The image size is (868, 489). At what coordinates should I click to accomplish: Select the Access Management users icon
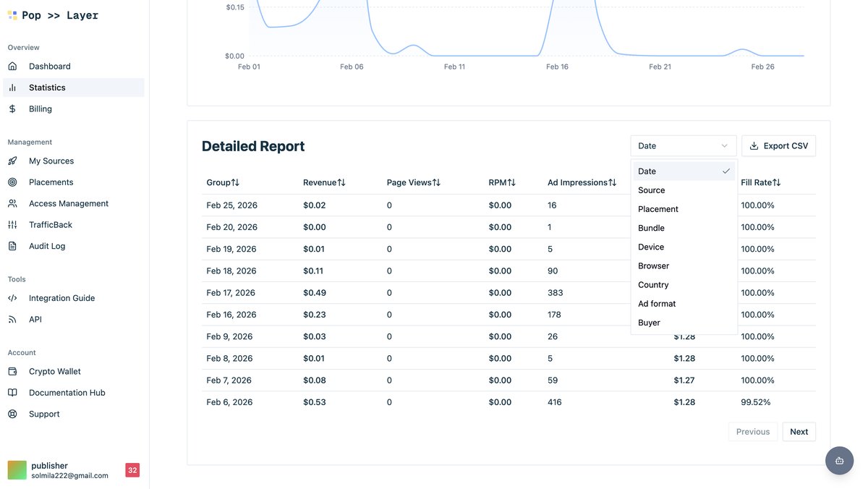click(12, 203)
